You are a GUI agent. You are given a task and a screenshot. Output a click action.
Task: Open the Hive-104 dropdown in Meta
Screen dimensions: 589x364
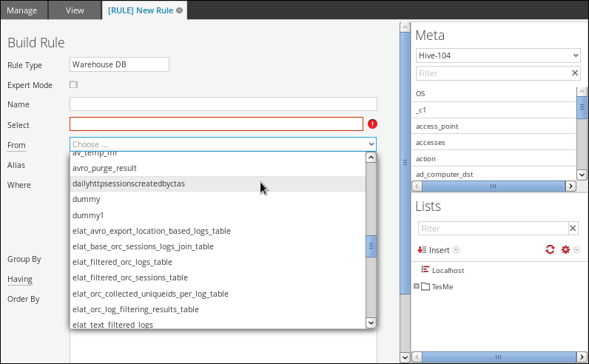coord(497,55)
